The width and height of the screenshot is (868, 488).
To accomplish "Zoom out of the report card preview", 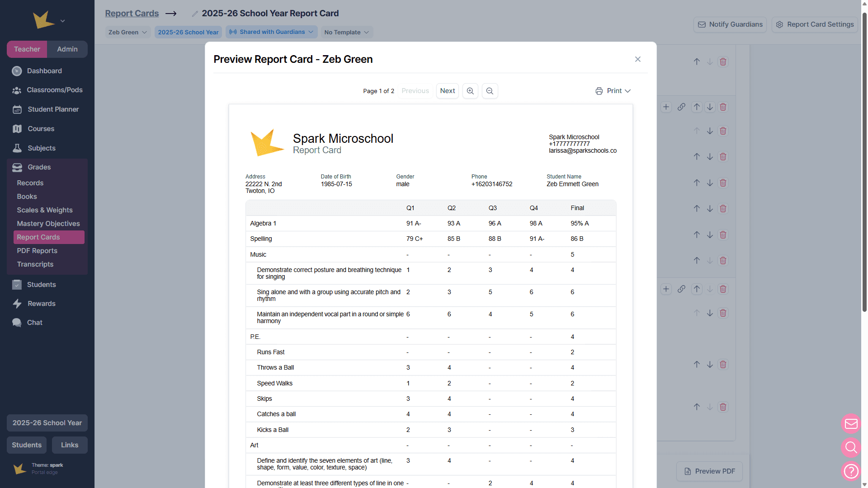I will point(490,91).
